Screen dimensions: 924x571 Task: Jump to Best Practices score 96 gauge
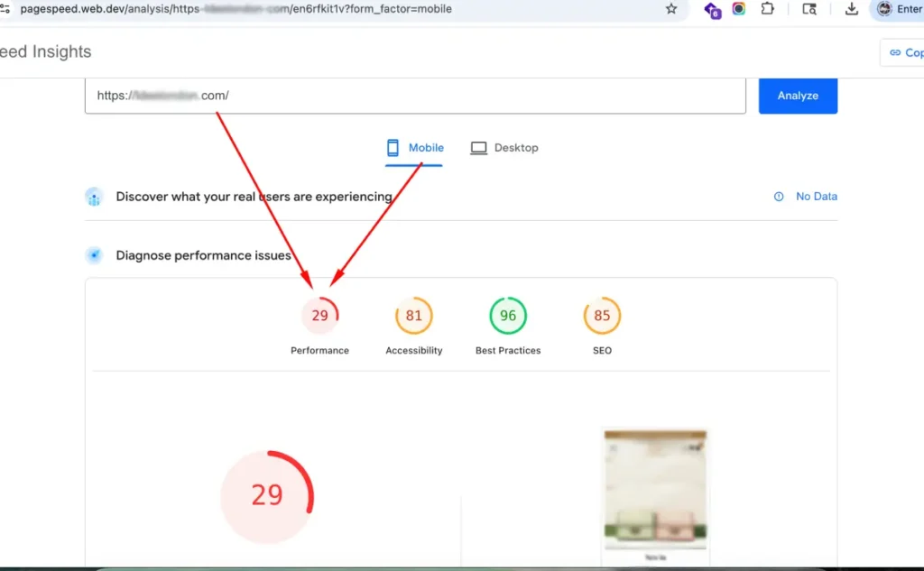point(508,315)
